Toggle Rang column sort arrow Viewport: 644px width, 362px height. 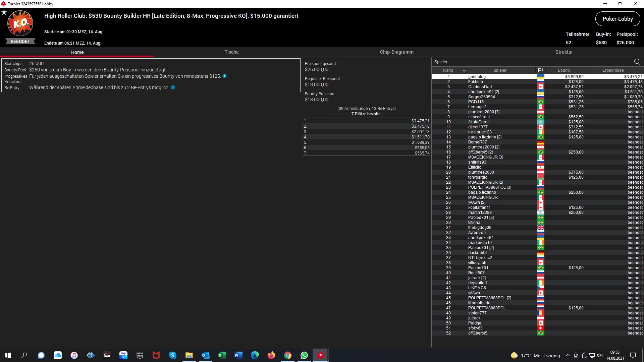click(464, 70)
